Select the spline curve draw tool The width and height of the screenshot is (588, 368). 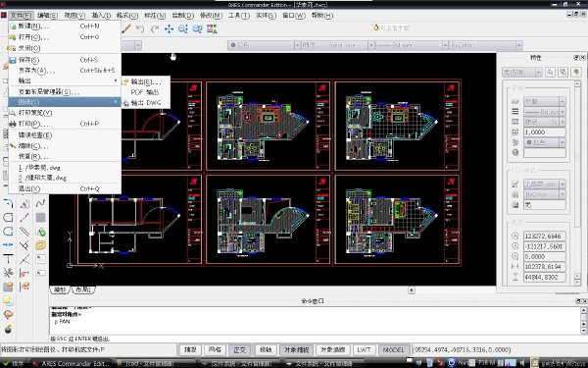[x=40, y=203]
